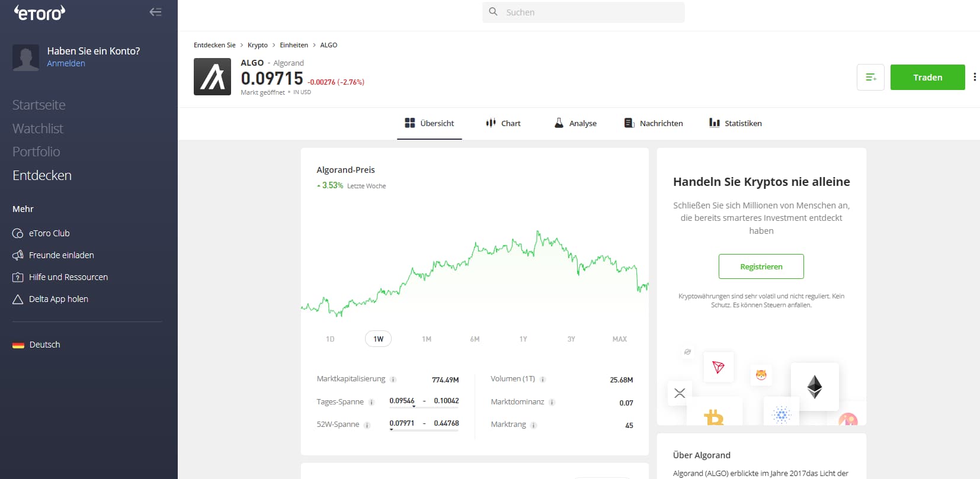Open the Übersicht tab
The height and width of the screenshot is (479, 980).
430,123
